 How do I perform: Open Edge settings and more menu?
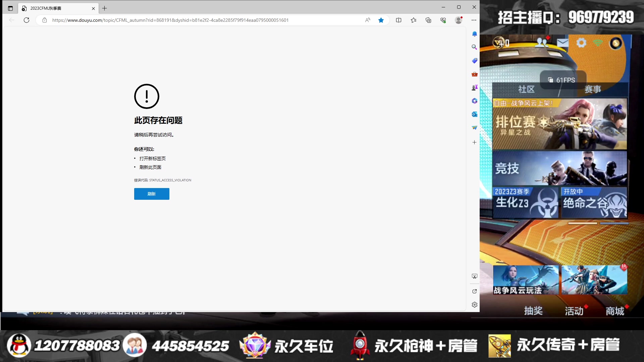[474, 20]
